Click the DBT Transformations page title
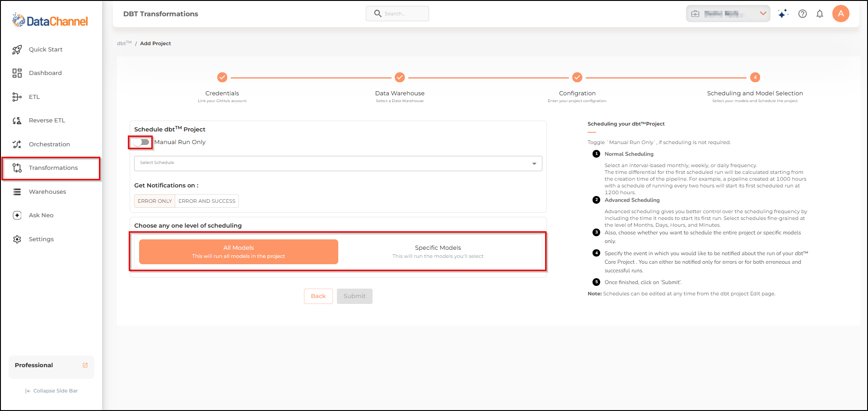Viewport: 868px width, 411px height. (x=161, y=14)
